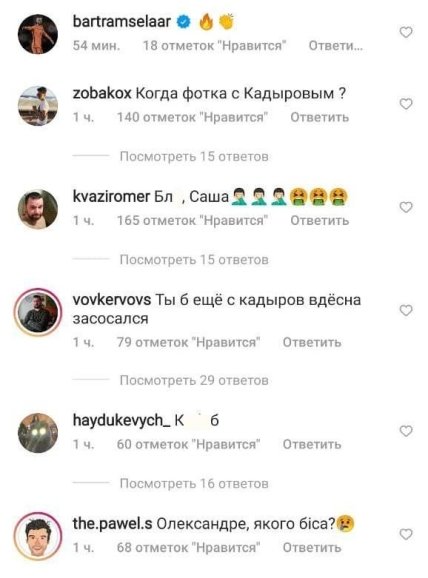The width and height of the screenshot is (428, 578).
Task: Expand 15 replies under zobakox's comment
Action: (194, 157)
